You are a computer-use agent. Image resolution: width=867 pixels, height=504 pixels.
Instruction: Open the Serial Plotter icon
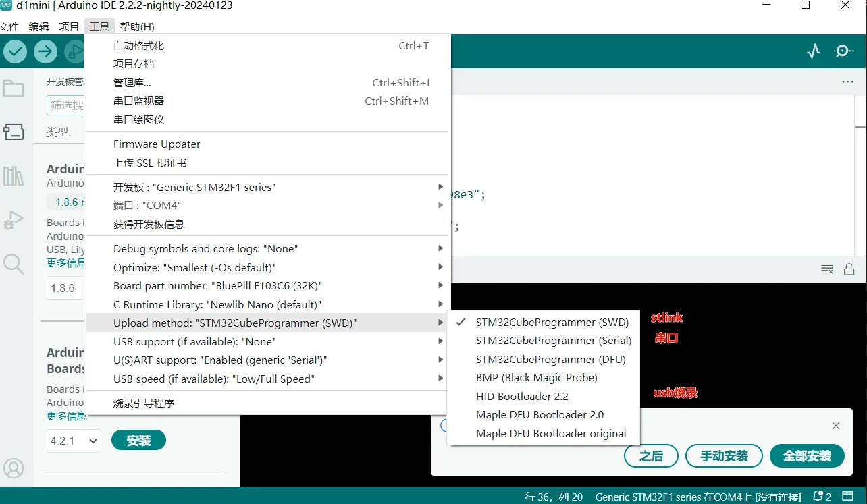tap(814, 51)
